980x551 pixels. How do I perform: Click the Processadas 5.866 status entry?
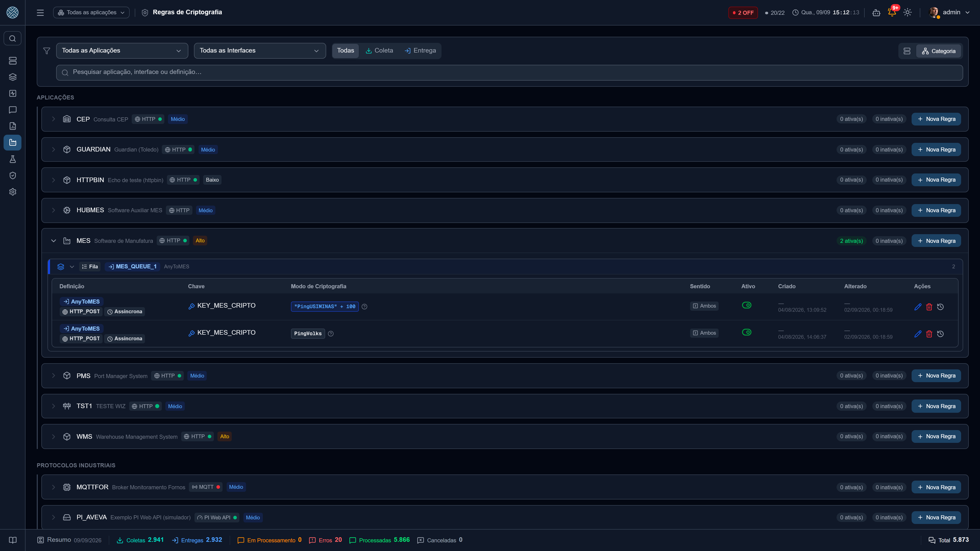coord(379,540)
